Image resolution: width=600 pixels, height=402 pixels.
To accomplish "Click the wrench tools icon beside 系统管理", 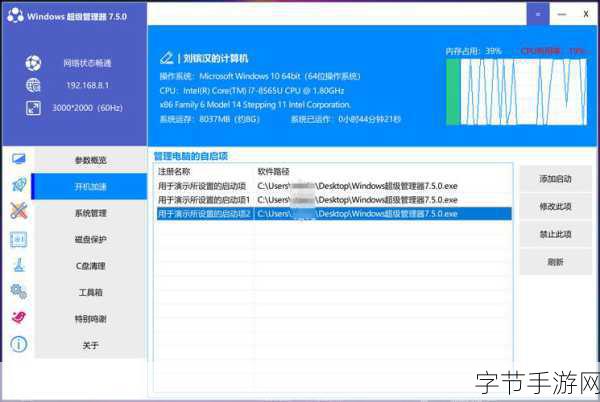I will [x=18, y=211].
